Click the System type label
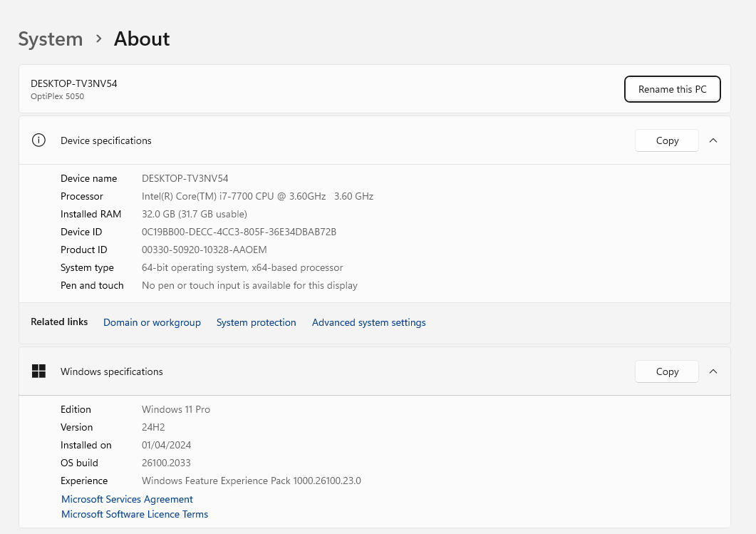 tap(87, 268)
